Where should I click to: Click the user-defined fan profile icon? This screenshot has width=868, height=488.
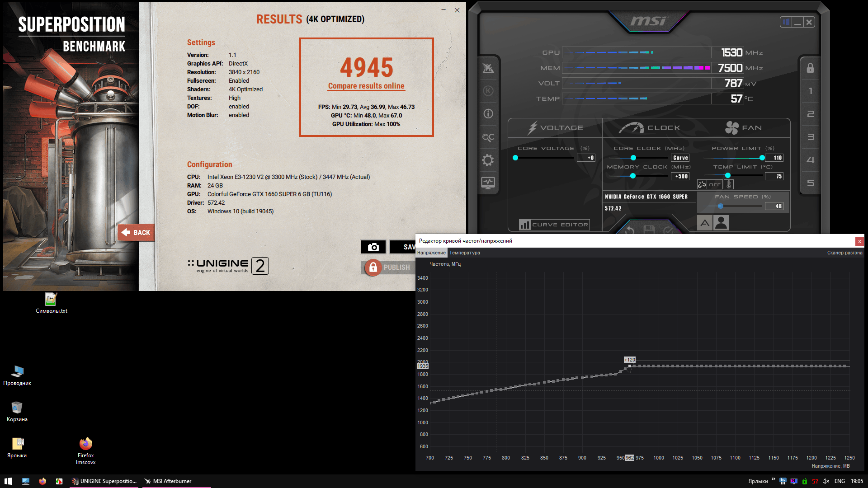click(721, 223)
